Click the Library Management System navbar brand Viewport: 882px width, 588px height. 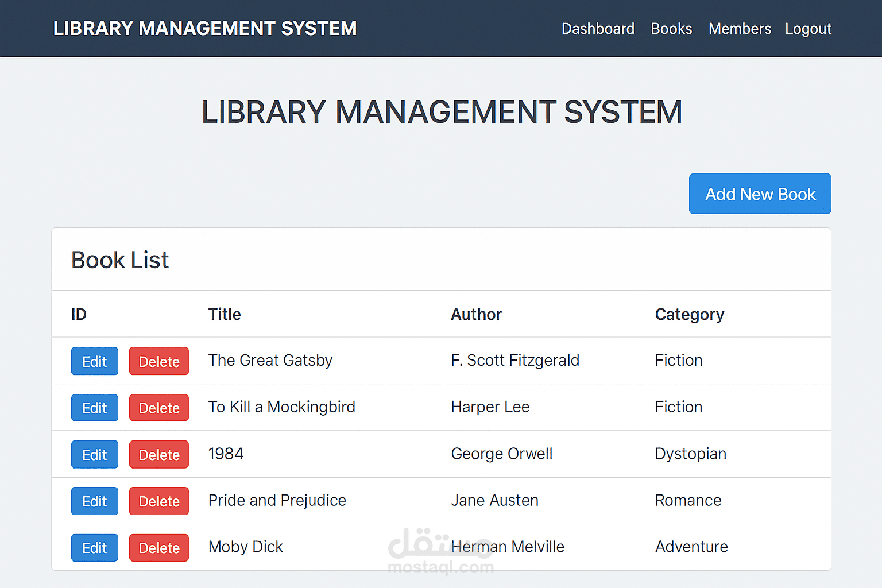tap(205, 29)
